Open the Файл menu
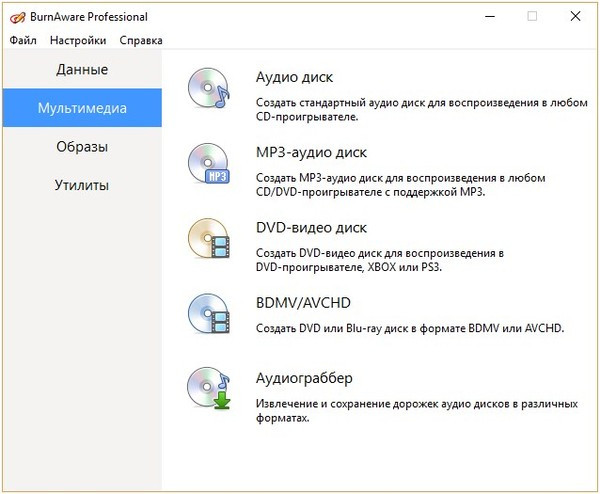The width and height of the screenshot is (600, 494). (23, 41)
